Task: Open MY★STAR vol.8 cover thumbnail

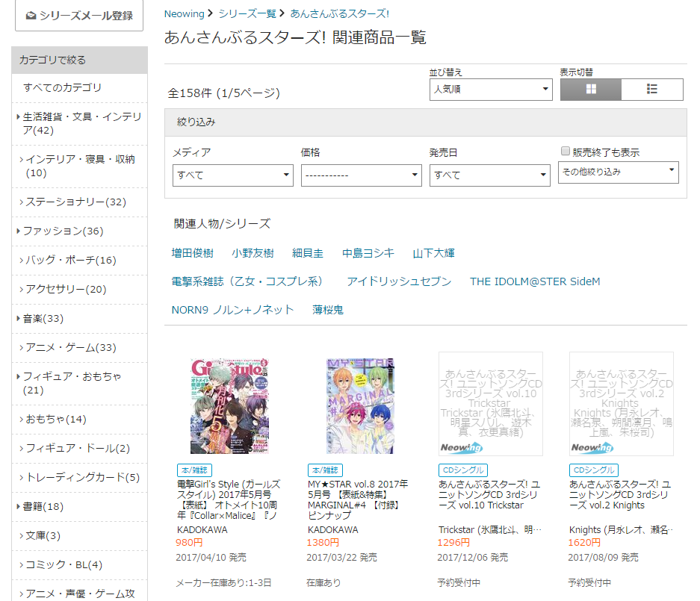Action: [360, 406]
